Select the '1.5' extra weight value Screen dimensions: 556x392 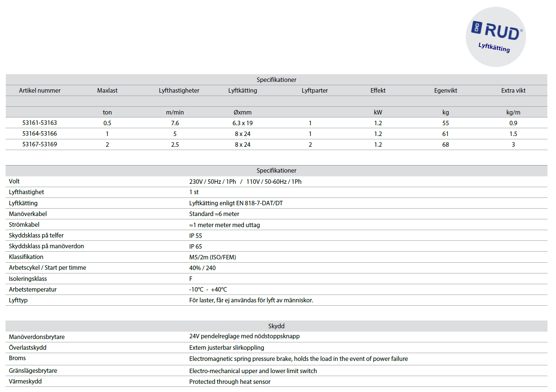pos(513,134)
